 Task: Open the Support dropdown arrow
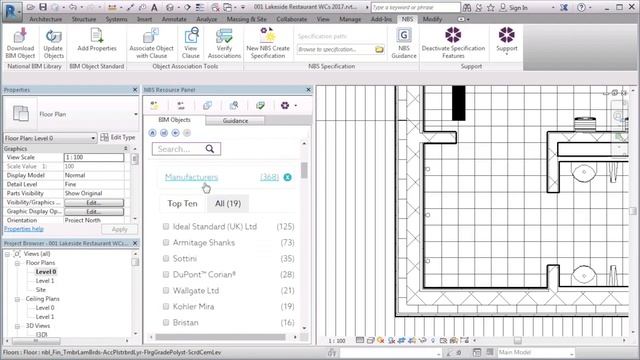pos(507,54)
